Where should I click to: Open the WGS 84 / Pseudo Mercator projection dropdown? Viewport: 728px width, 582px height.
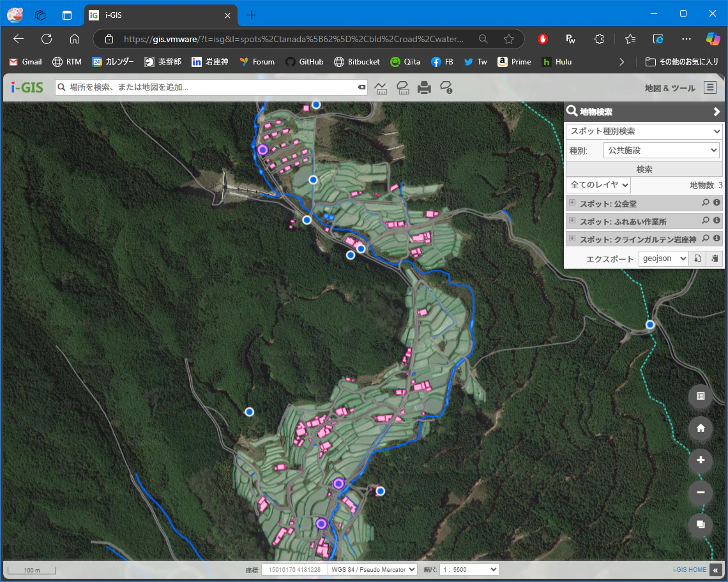pos(372,569)
